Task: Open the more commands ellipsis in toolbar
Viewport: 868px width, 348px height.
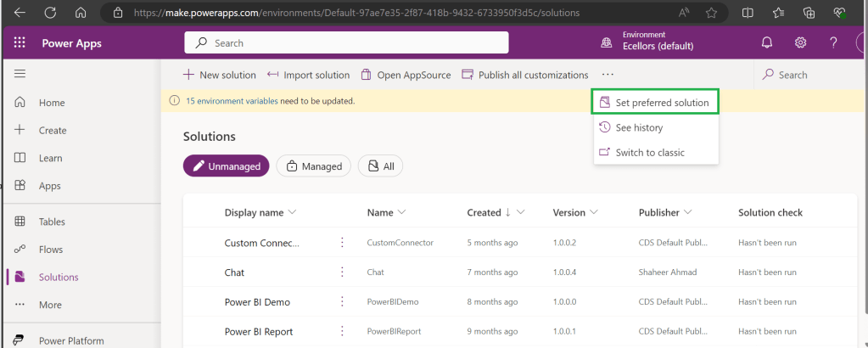Action: (x=607, y=75)
